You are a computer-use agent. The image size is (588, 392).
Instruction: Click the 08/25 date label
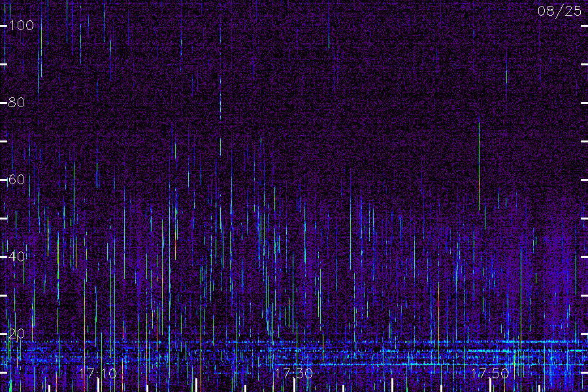tap(559, 11)
